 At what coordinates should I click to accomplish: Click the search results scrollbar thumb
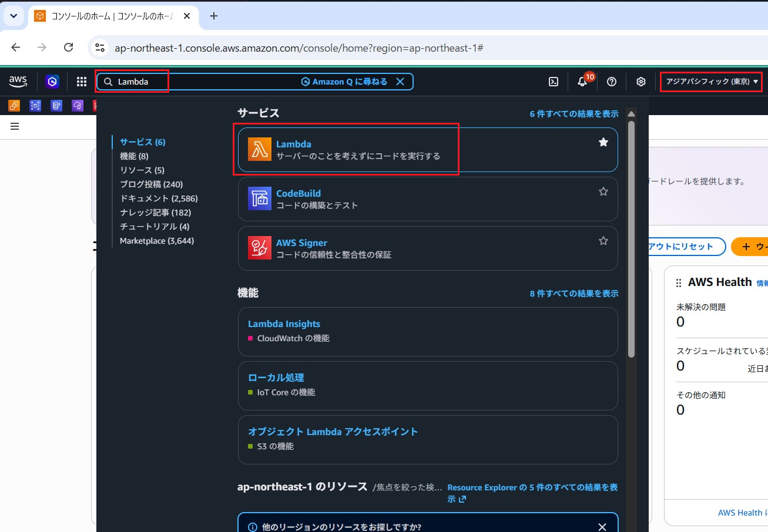632,239
